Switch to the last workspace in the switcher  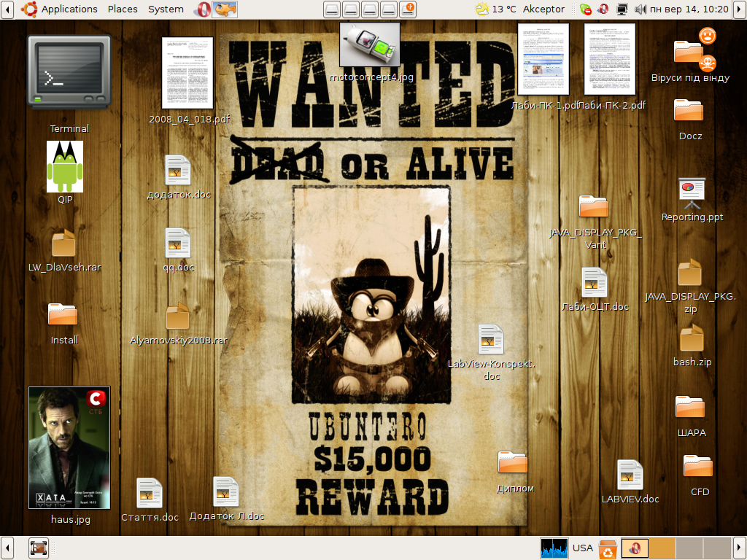coord(718,548)
